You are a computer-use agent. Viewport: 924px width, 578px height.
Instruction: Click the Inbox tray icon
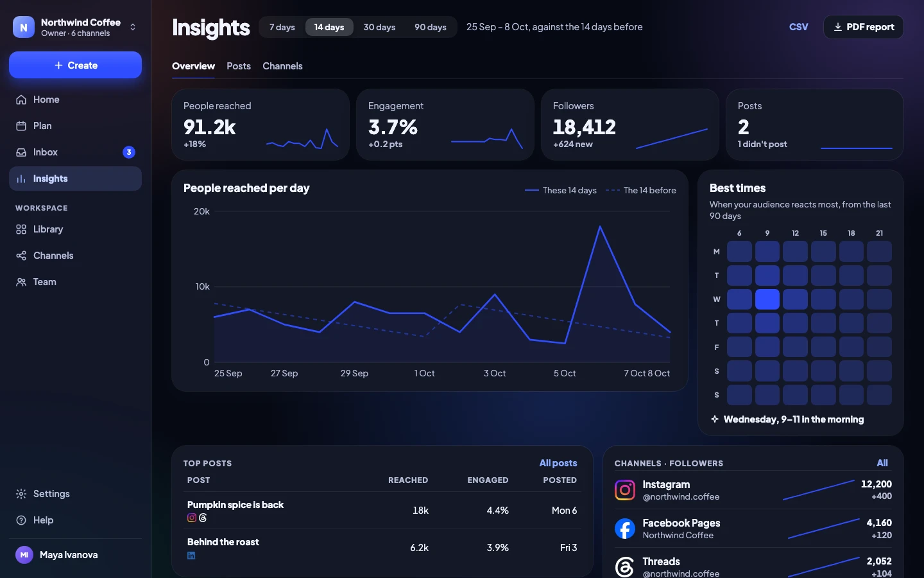[21, 152]
